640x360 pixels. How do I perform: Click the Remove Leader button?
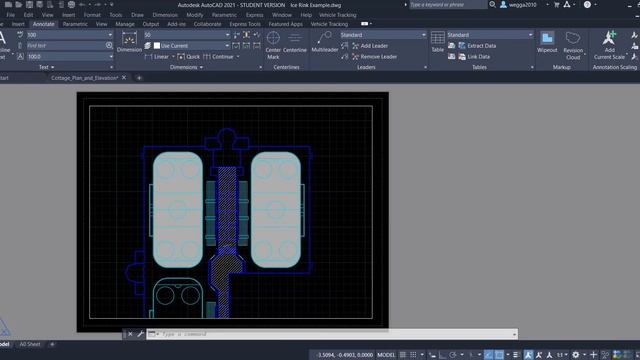coord(374,57)
